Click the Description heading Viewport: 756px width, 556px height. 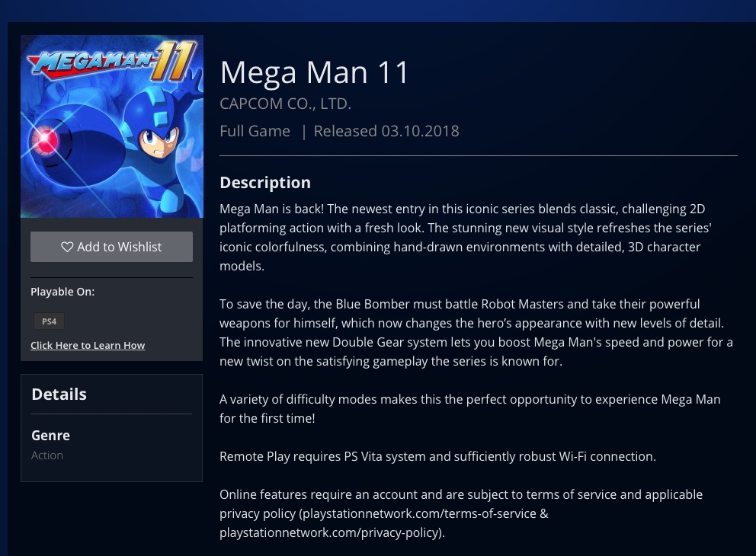pyautogui.click(x=265, y=183)
